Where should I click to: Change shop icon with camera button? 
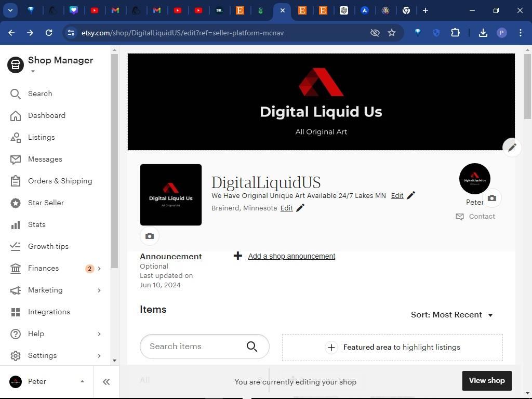(150, 236)
